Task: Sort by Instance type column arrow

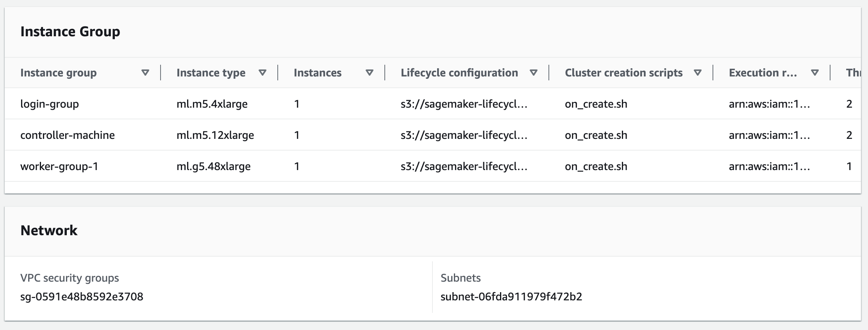Action: click(x=263, y=73)
